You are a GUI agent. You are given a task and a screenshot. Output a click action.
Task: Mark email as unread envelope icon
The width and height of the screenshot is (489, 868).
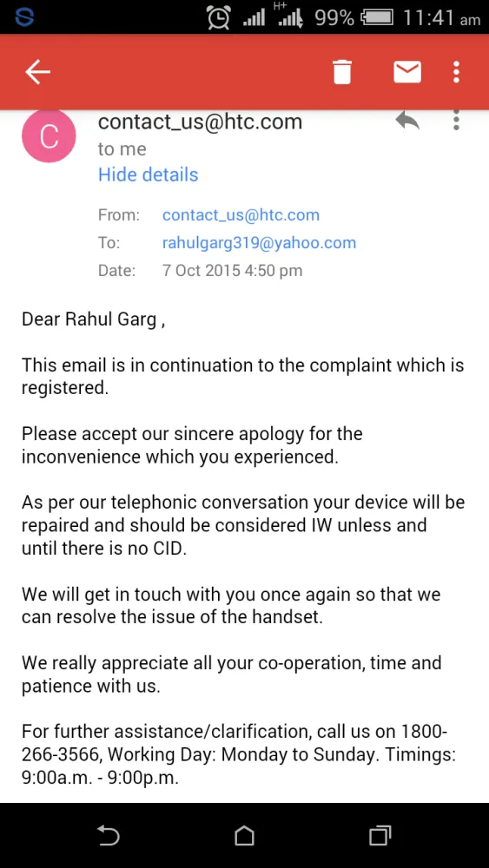tap(407, 72)
